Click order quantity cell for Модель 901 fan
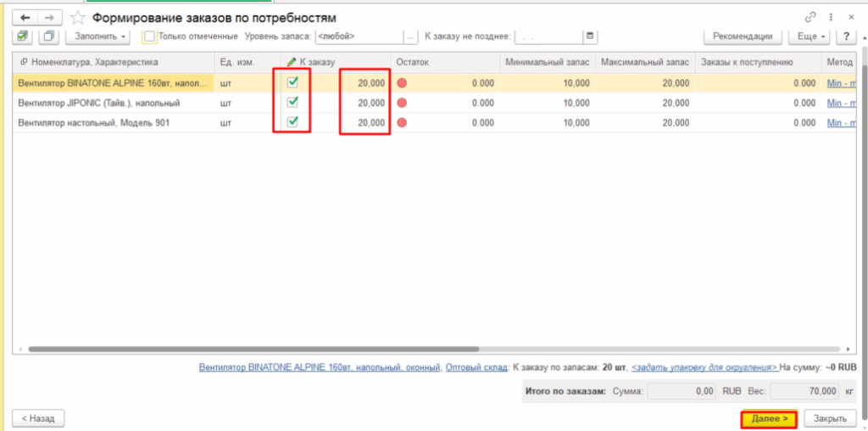 coord(364,122)
